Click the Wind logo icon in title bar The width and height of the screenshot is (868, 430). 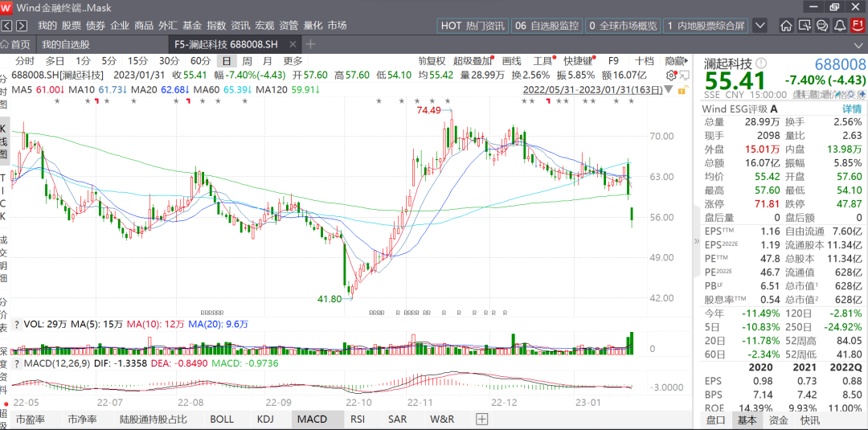point(6,8)
